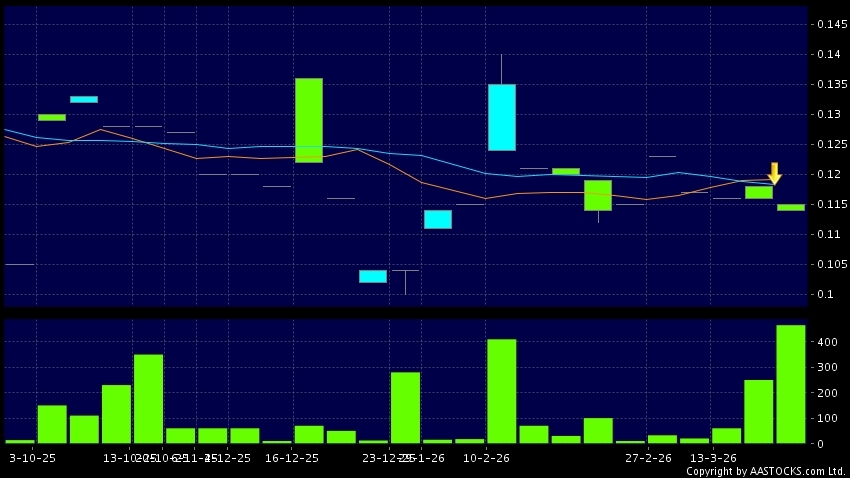Image resolution: width=850 pixels, height=478 pixels.
Task: Click the tallest volume bar at far right
Action: pos(791,383)
